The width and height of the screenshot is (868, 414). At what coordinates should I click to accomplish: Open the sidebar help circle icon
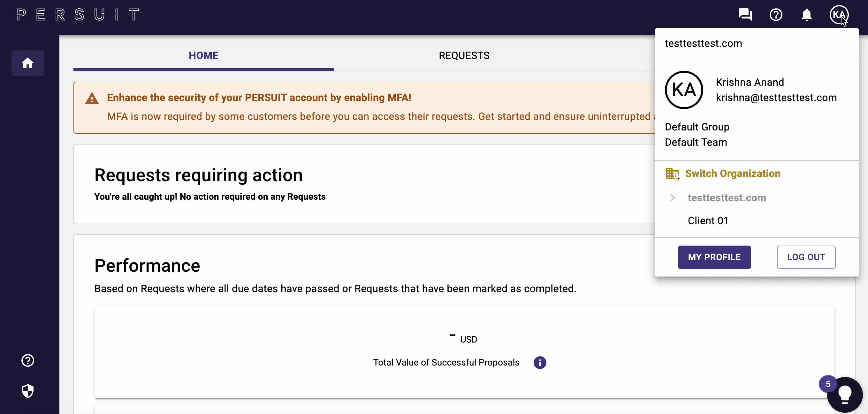click(28, 360)
